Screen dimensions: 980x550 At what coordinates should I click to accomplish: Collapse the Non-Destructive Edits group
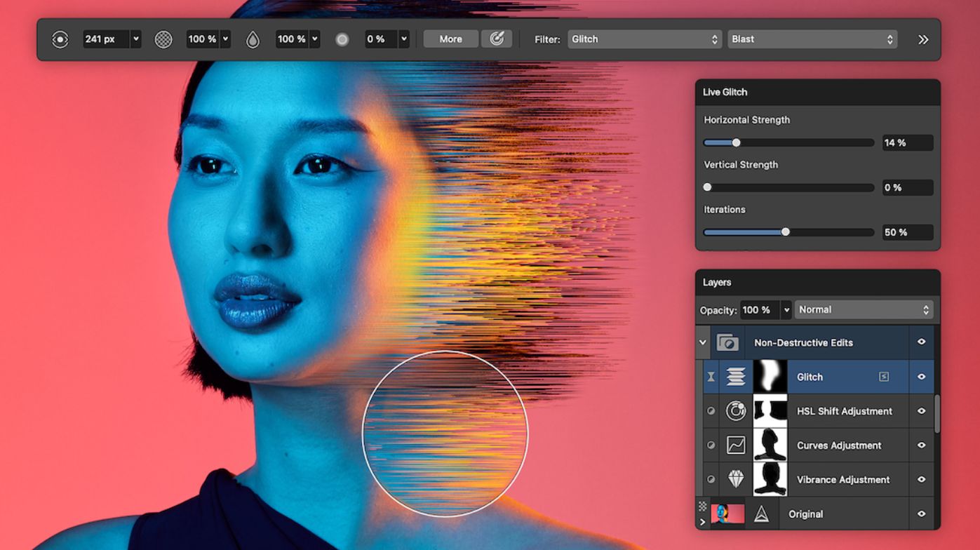(702, 342)
